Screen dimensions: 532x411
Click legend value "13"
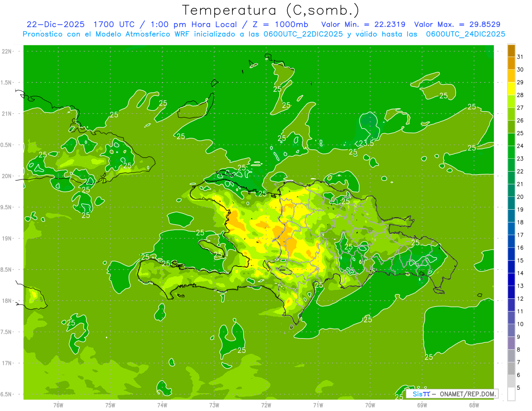point(520,286)
